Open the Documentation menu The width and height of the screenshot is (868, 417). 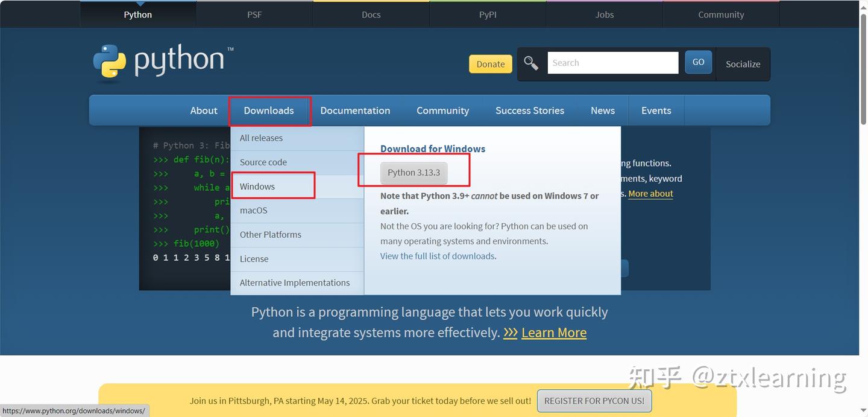pos(355,110)
